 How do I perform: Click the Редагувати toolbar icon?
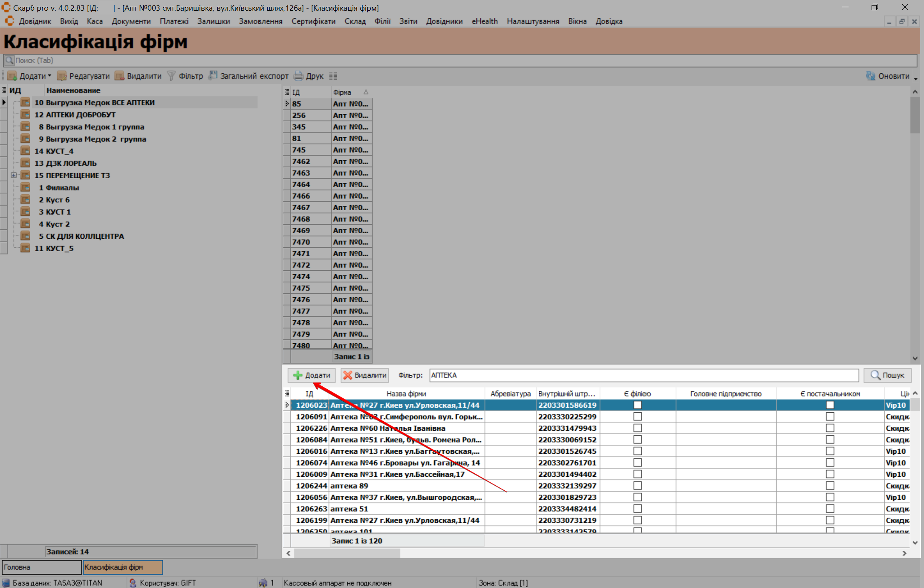pyautogui.click(x=62, y=76)
